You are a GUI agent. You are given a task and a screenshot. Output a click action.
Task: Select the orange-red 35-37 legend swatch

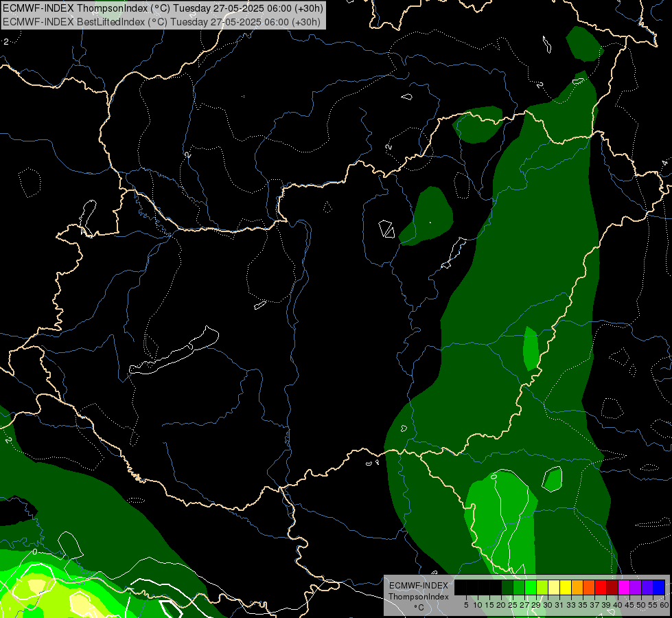tap(589, 587)
